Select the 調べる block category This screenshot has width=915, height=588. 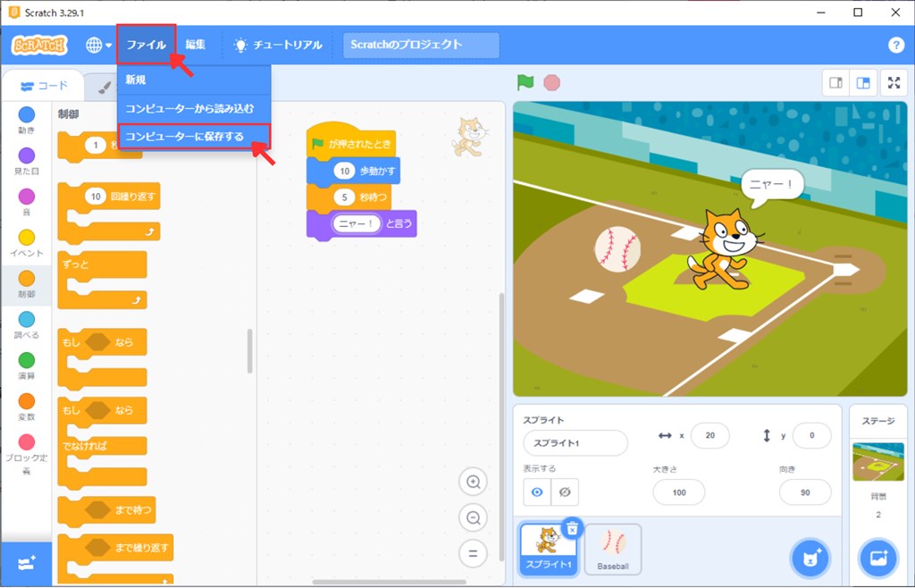click(26, 325)
